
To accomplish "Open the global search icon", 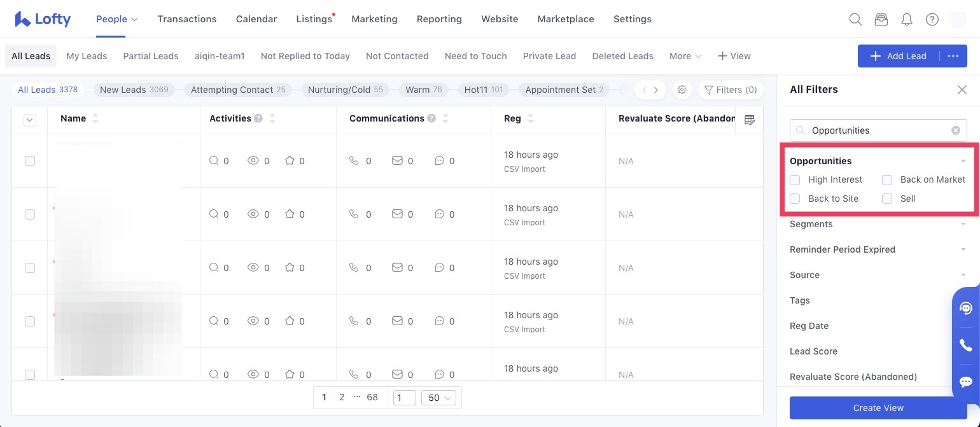I will pyautogui.click(x=855, y=19).
